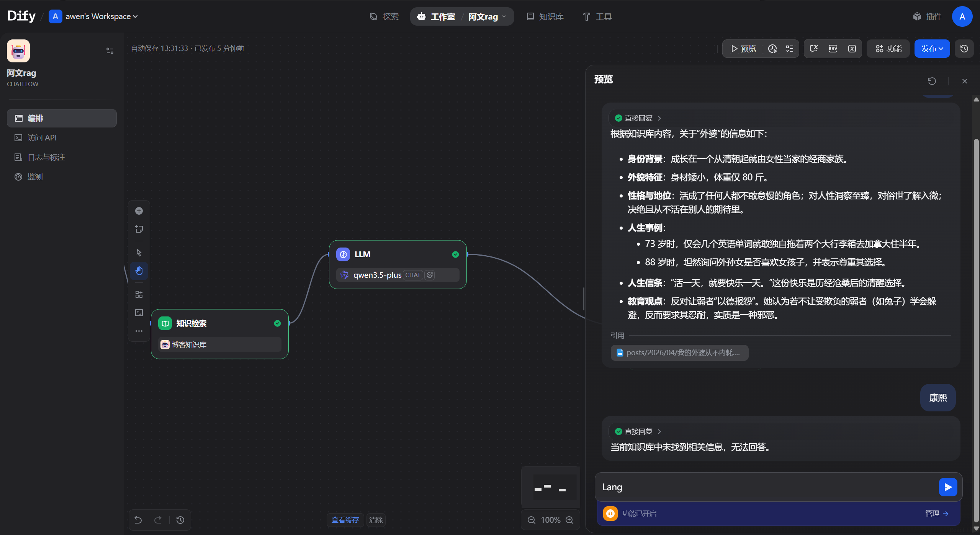Image resolution: width=980 pixels, height=535 pixels.
Task: Zoom out using the minus control
Action: point(532,520)
